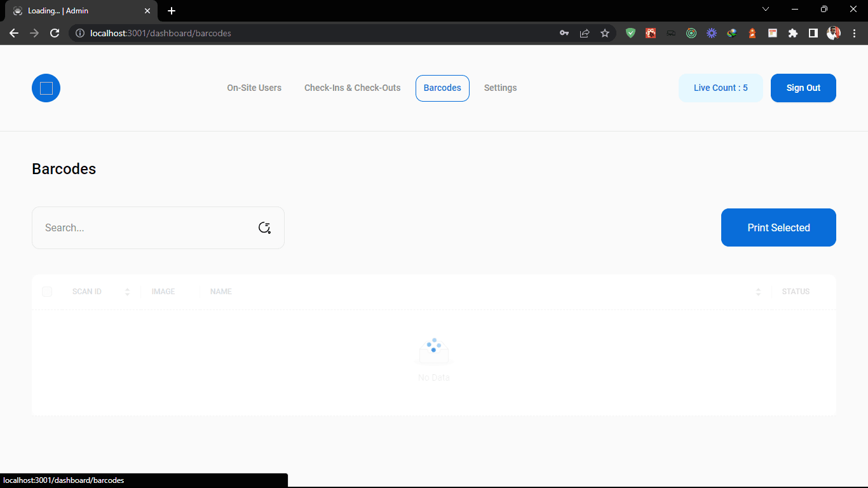Open saved passwords key icon
Viewport: 868px width, 488px height.
click(564, 33)
